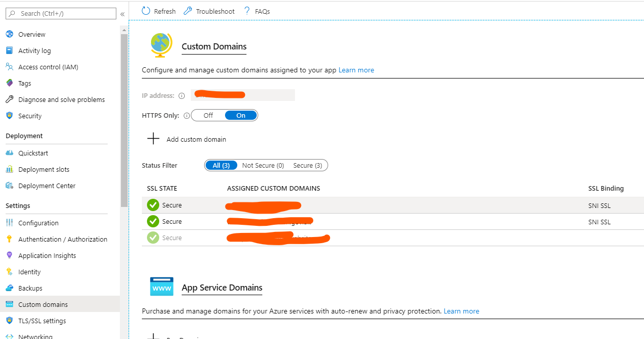This screenshot has width=644, height=339.
Task: Select the Secure (3) status filter
Action: coord(308,165)
